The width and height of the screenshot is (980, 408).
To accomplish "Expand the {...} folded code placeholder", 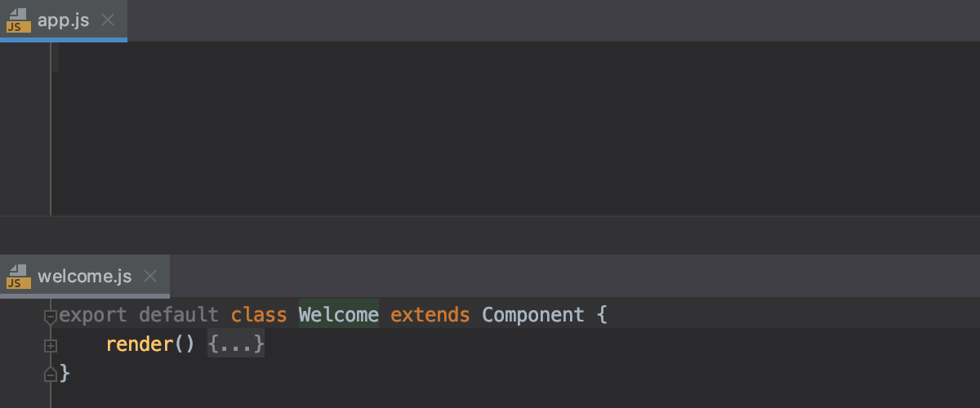I will pyautogui.click(x=236, y=345).
